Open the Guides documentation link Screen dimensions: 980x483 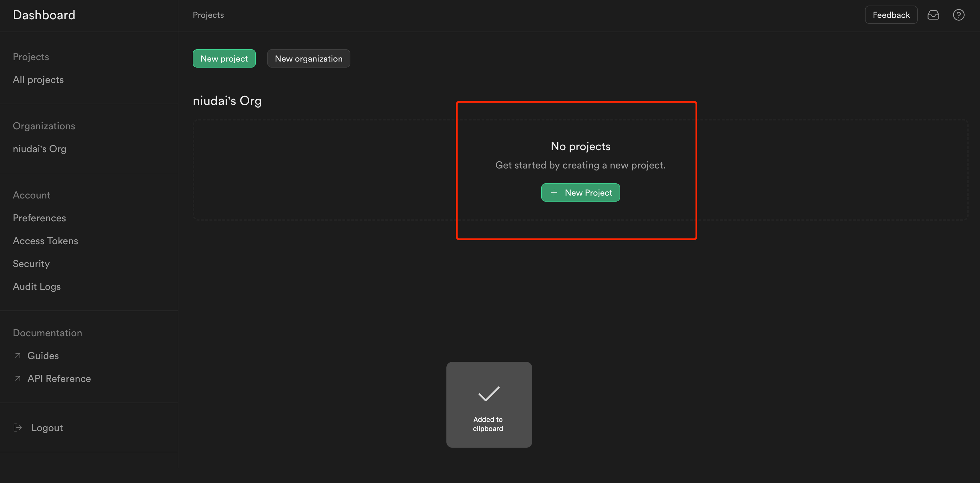[x=43, y=356]
